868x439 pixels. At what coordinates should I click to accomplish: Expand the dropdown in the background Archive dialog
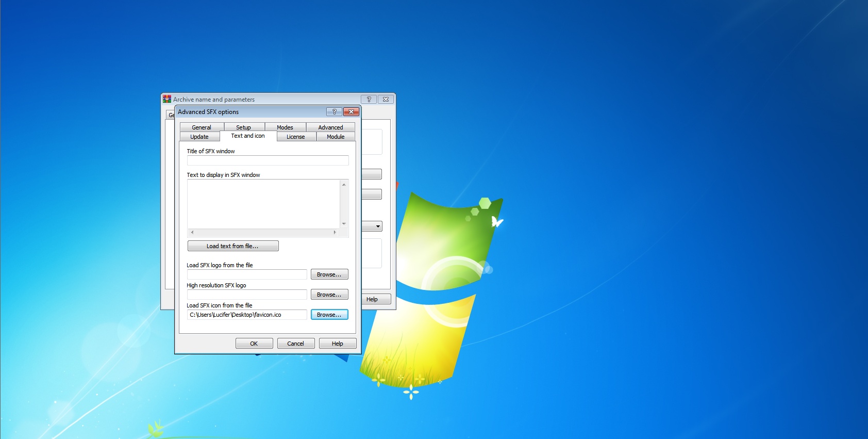click(378, 226)
